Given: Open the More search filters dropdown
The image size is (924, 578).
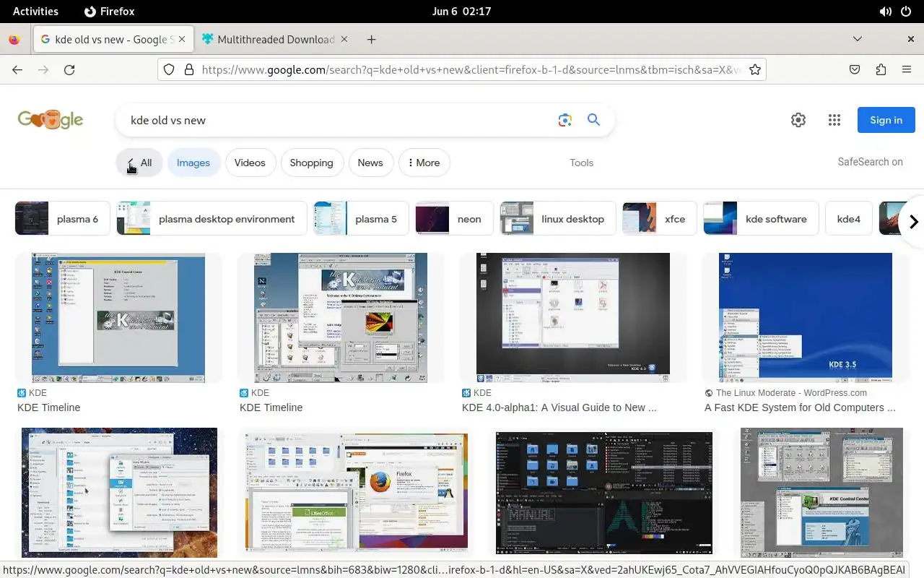Looking at the screenshot, I should click(x=424, y=163).
